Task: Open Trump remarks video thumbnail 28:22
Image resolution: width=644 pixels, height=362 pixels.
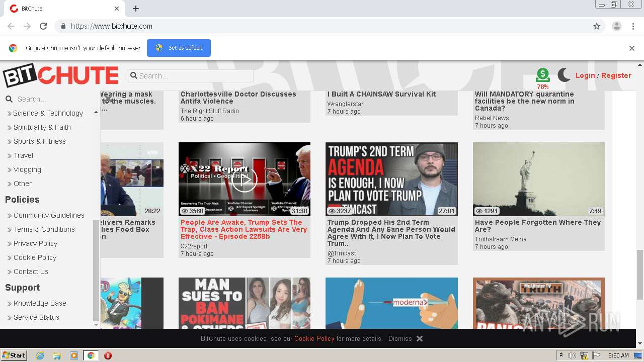Action: (x=132, y=179)
